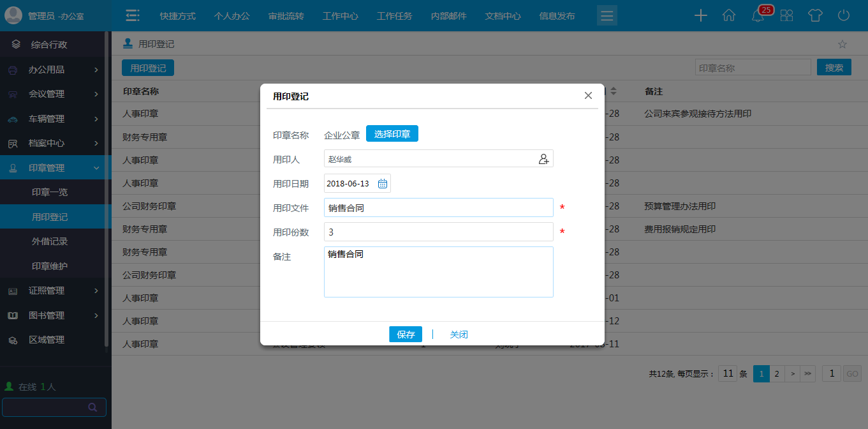Open the person picker beside 用印人 field
The image size is (868, 429).
(x=543, y=159)
